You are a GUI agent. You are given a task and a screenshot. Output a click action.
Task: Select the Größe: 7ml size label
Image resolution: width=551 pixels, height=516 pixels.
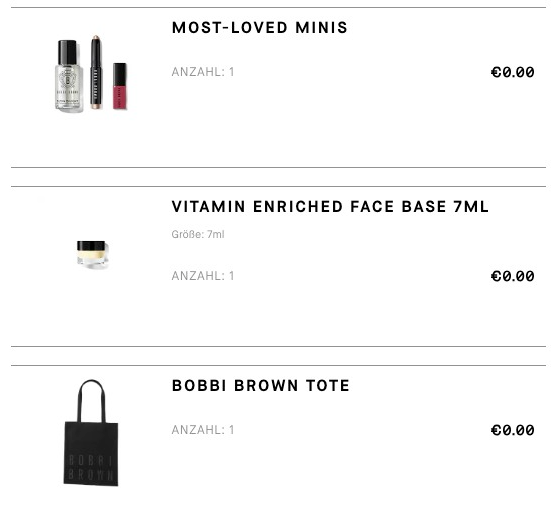pyautogui.click(x=198, y=234)
